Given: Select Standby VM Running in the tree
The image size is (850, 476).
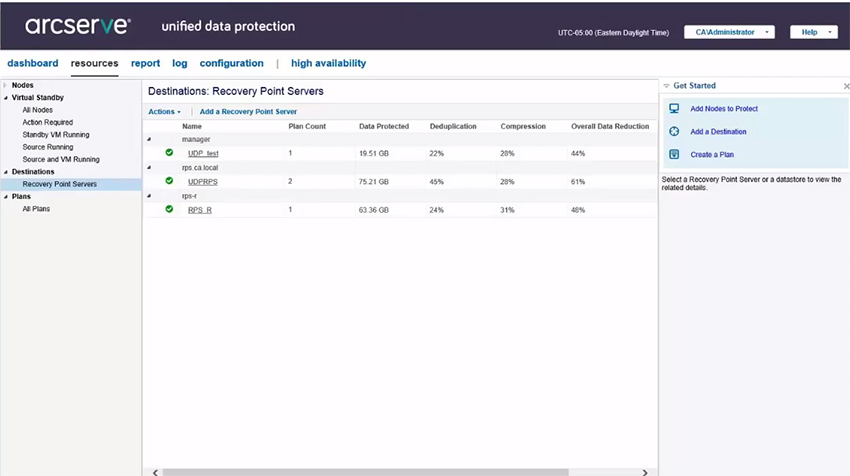Looking at the screenshot, I should tap(56, 134).
